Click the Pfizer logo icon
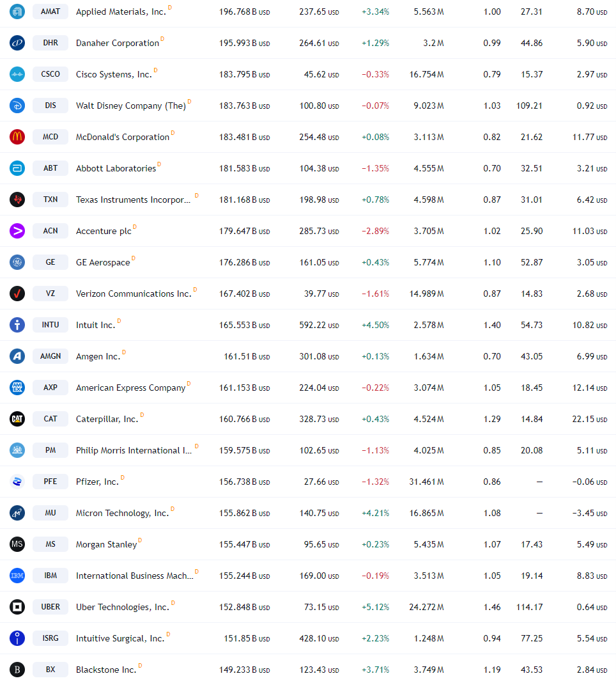616x683 pixels. (17, 482)
